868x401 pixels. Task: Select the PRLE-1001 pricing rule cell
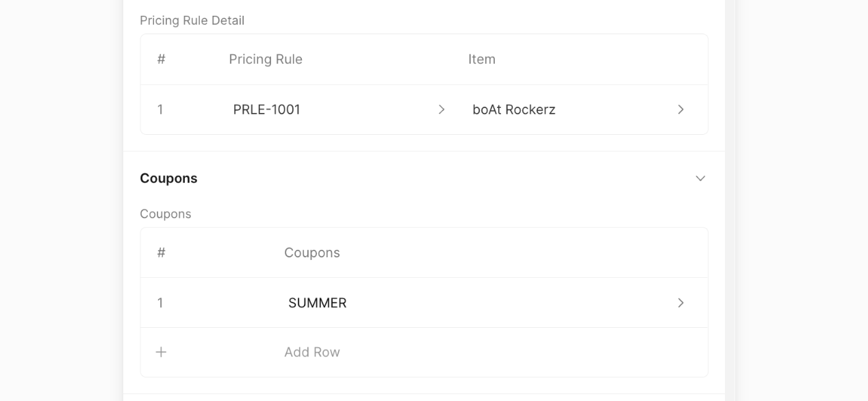267,109
